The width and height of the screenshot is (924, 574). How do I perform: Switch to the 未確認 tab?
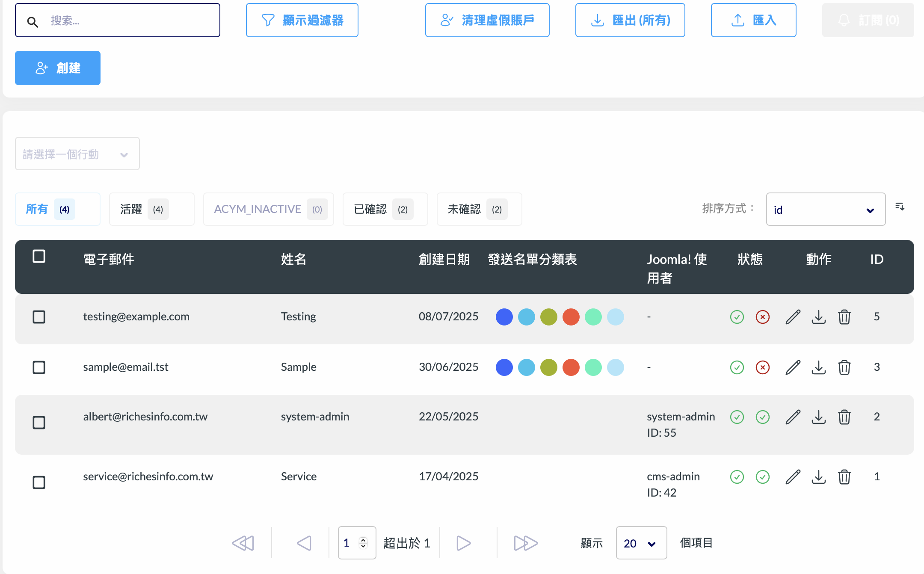(479, 209)
